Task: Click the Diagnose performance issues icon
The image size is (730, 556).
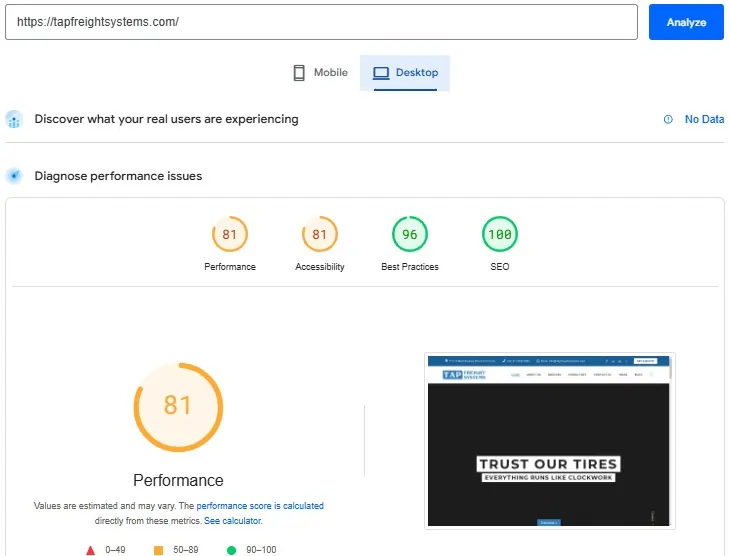Action: (x=14, y=176)
